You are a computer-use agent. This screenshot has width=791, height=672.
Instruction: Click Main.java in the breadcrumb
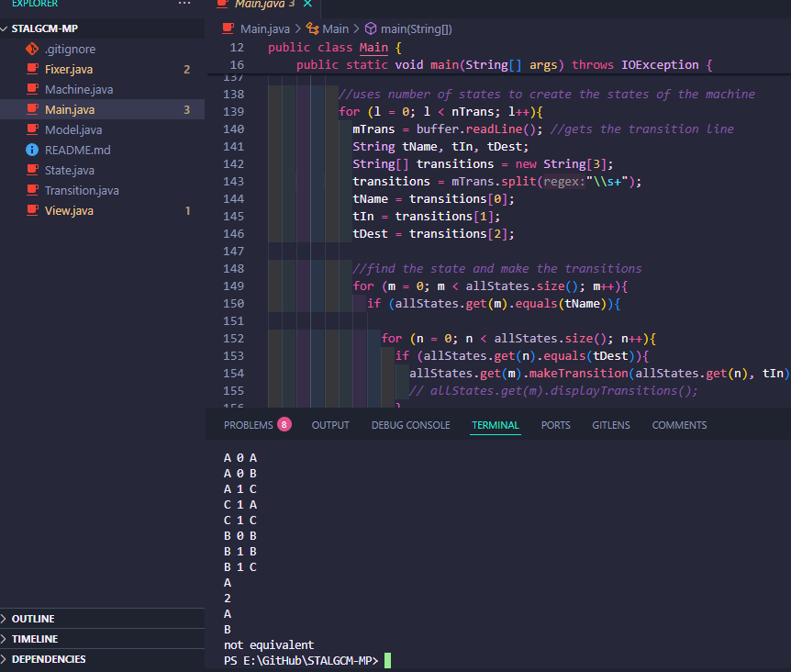tap(265, 28)
